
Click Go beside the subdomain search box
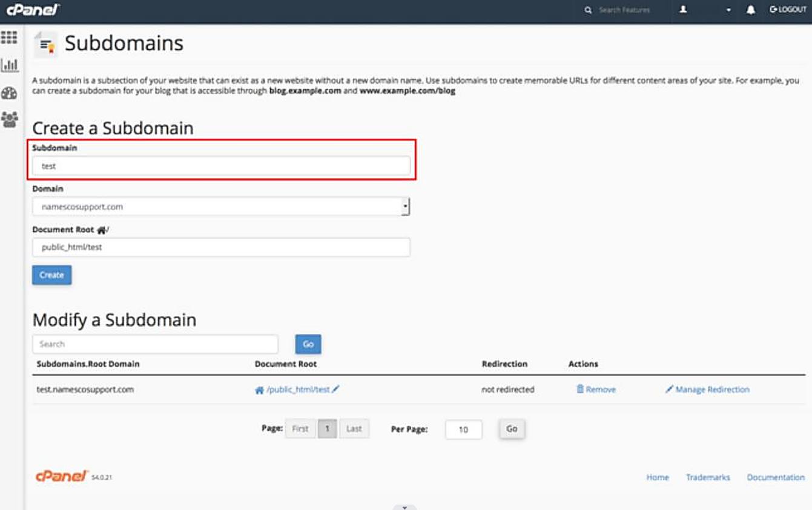point(308,344)
